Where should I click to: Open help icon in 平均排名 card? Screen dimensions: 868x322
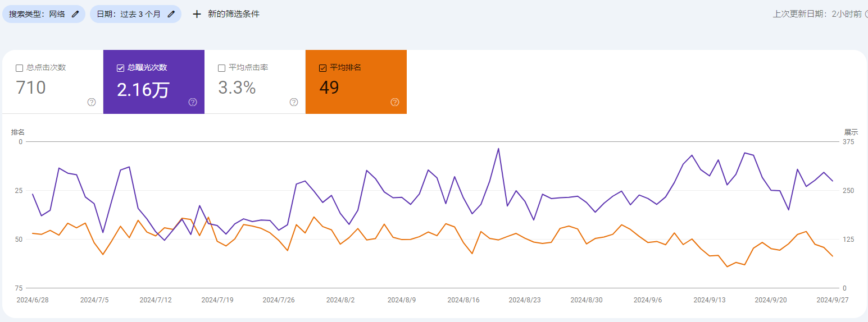coord(395,102)
